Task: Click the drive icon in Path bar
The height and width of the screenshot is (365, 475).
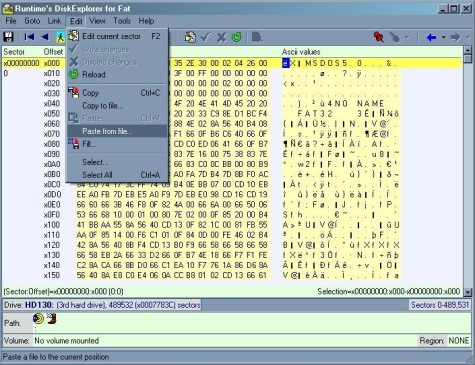Action: click(38, 319)
